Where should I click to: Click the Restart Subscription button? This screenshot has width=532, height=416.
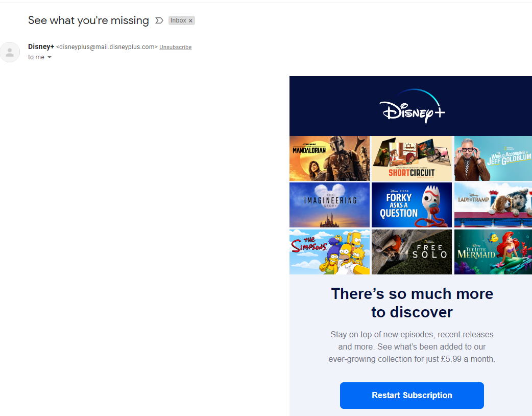(x=412, y=395)
